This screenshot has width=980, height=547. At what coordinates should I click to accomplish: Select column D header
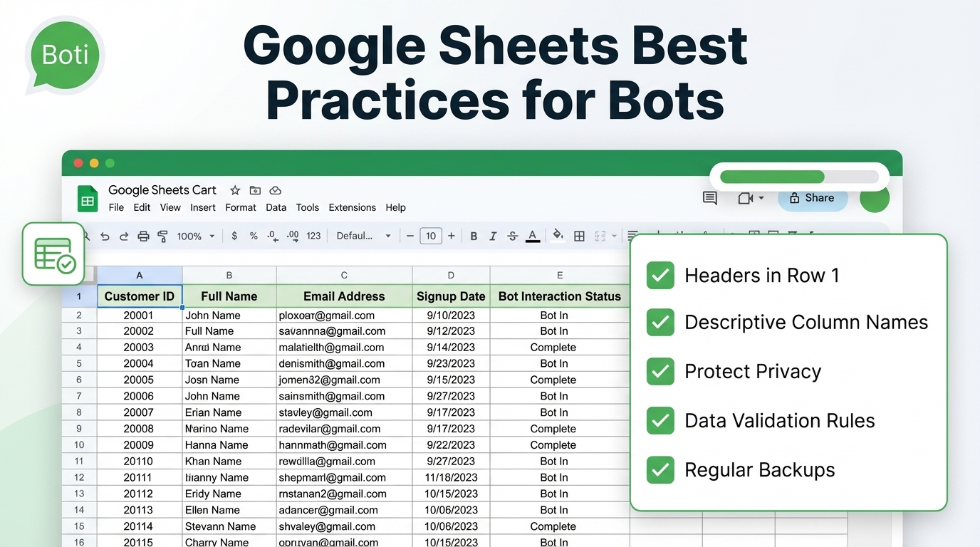pyautogui.click(x=451, y=275)
